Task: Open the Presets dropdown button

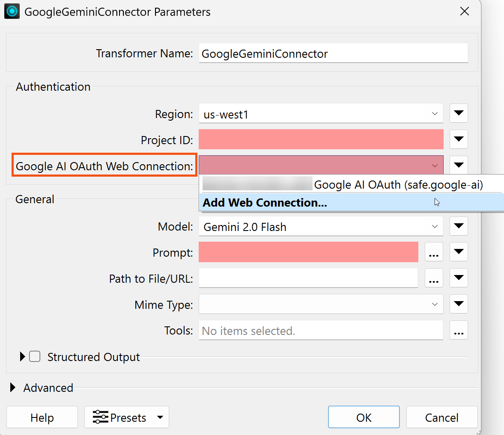Action: [127, 417]
